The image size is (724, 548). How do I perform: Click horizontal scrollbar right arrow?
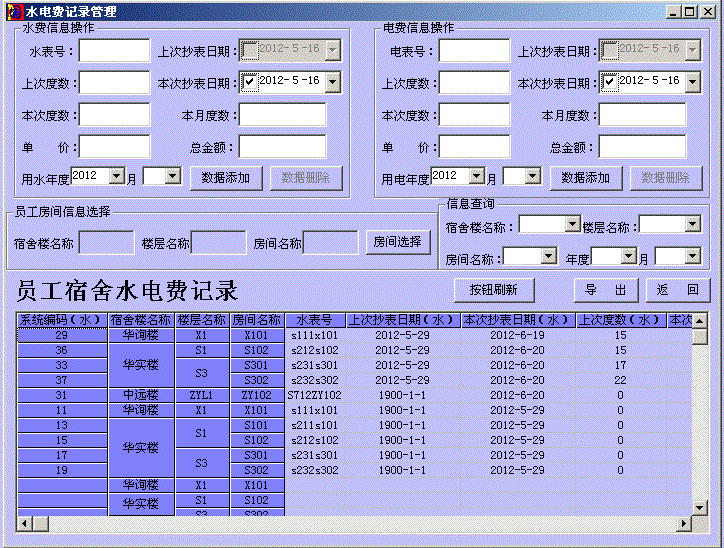[685, 523]
